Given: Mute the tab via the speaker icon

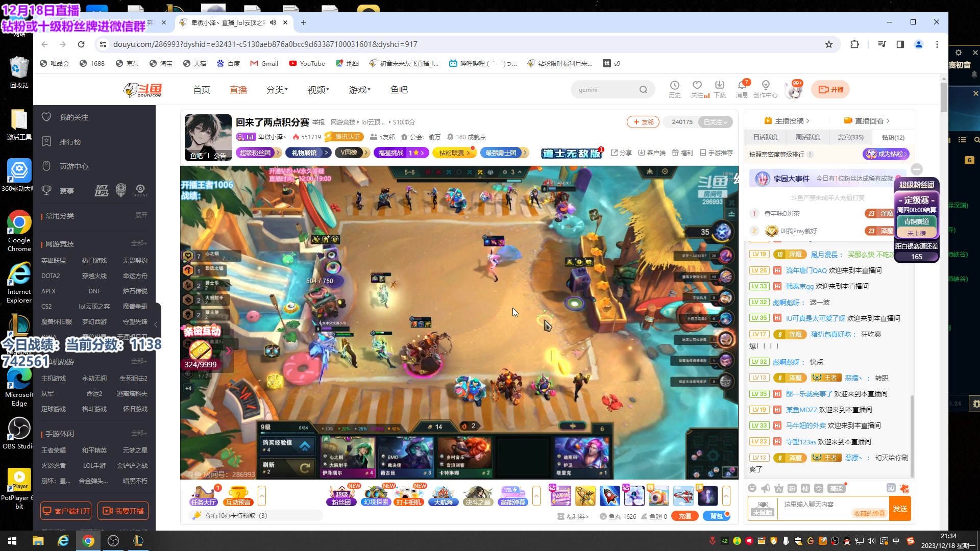Looking at the screenshot, I should (273, 22).
